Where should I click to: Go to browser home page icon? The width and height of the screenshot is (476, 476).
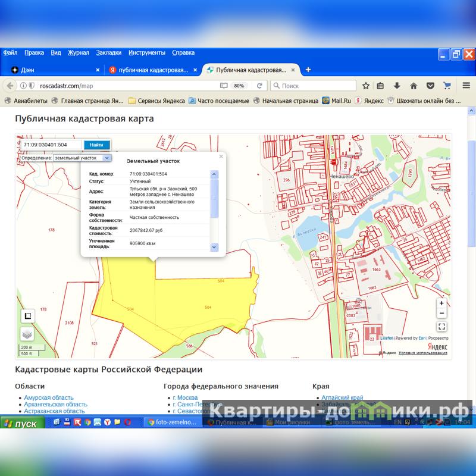[x=414, y=86]
